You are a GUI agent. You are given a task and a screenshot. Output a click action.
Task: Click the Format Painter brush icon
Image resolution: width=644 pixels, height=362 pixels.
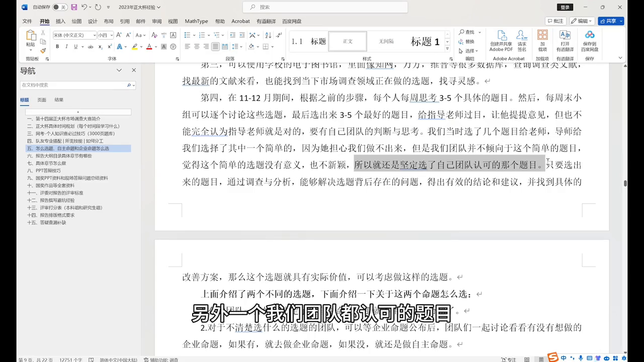click(43, 50)
